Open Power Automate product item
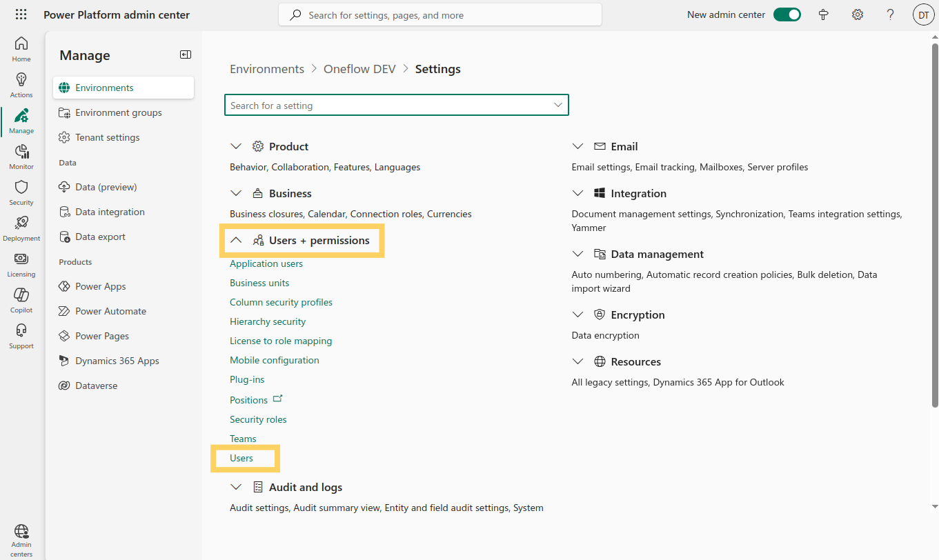This screenshot has height=560, width=939. coord(123,311)
